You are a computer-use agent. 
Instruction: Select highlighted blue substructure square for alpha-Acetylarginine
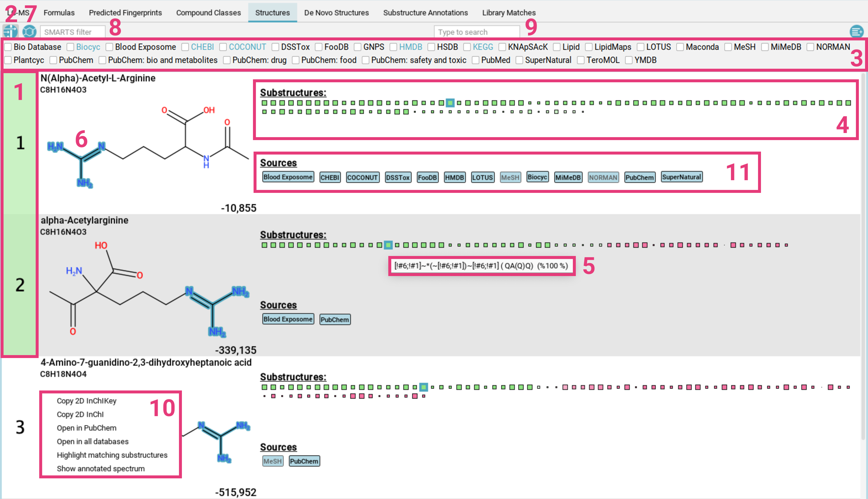[388, 245]
